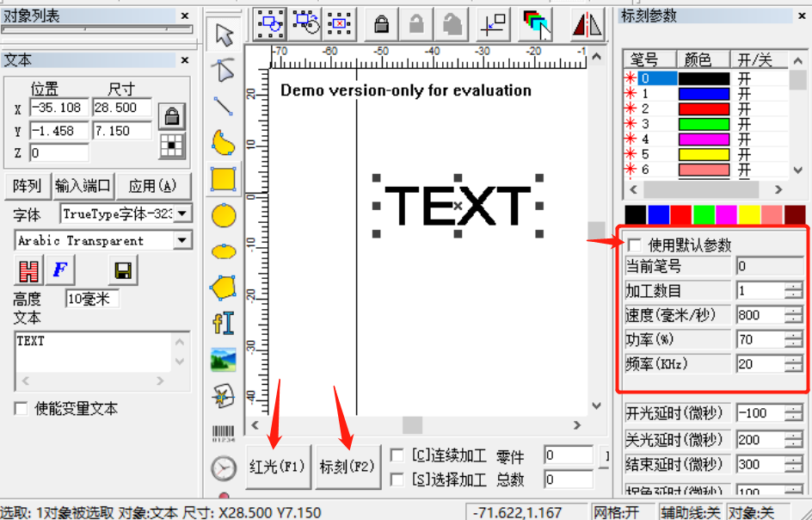Click the select all objects icon
812x520 pixels.
pyautogui.click(x=270, y=24)
